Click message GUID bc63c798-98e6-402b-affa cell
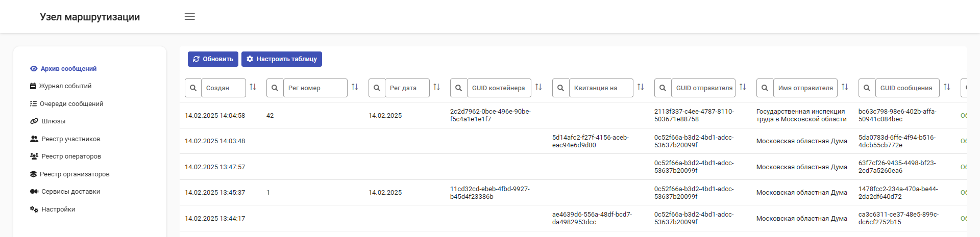Screen dimensions: 980x237 point(897,115)
